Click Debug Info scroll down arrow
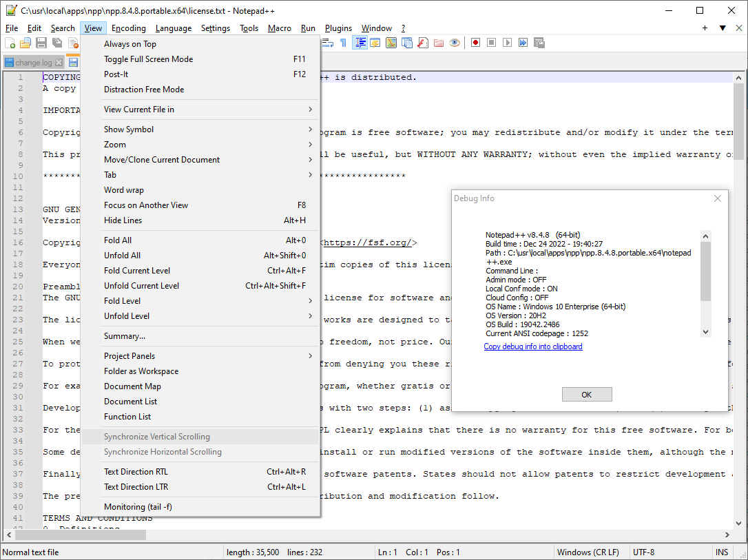 [705, 332]
